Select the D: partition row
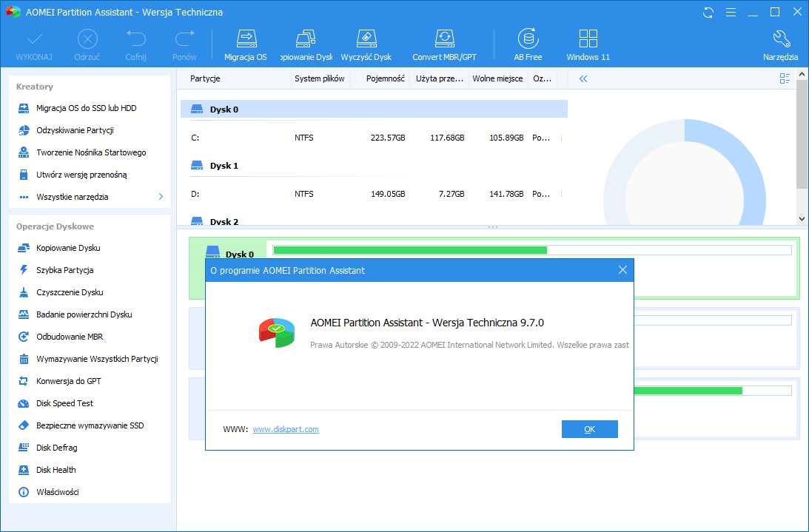The height and width of the screenshot is (532, 809). 374,194
